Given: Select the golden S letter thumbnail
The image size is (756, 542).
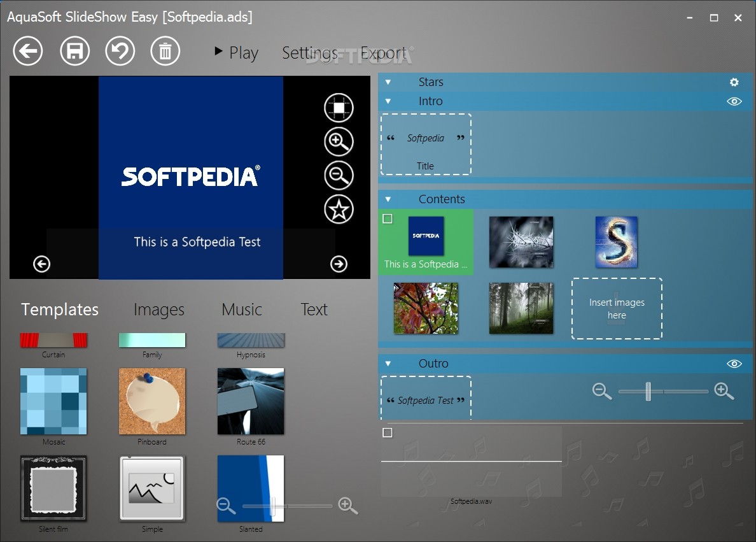Looking at the screenshot, I should click(x=616, y=242).
